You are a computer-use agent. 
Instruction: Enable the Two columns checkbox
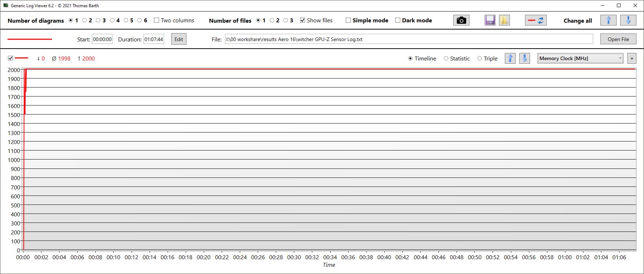(156, 21)
